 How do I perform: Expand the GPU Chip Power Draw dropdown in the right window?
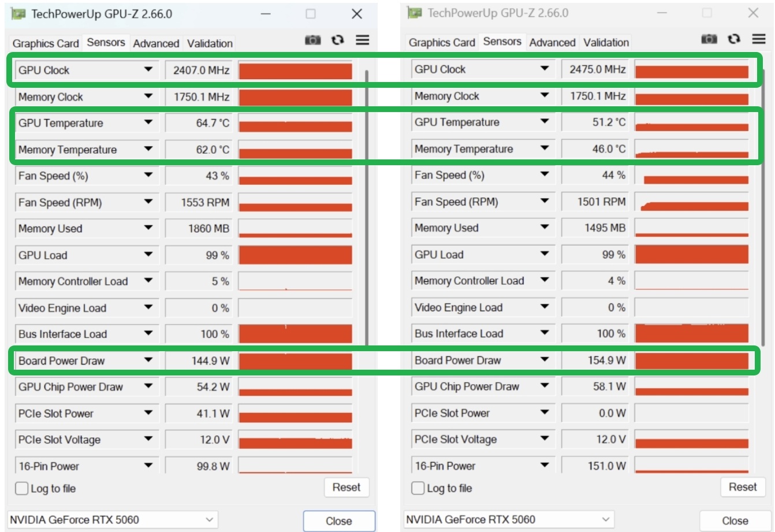[x=545, y=386]
